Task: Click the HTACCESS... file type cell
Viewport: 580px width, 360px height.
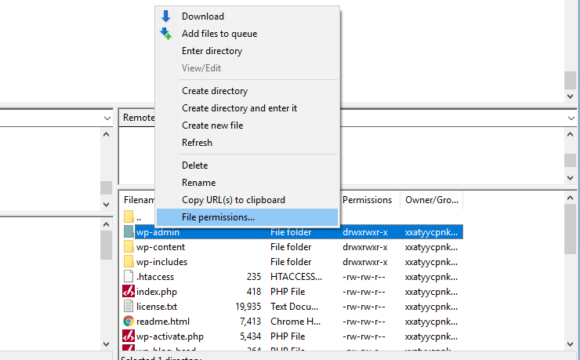Action: 296,276
